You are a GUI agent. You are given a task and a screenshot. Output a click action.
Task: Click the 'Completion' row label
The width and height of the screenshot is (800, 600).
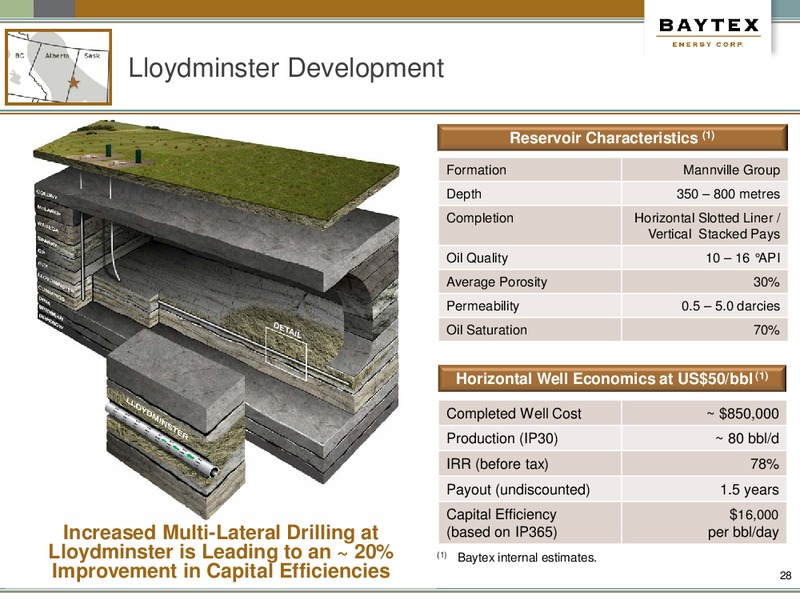(480, 218)
